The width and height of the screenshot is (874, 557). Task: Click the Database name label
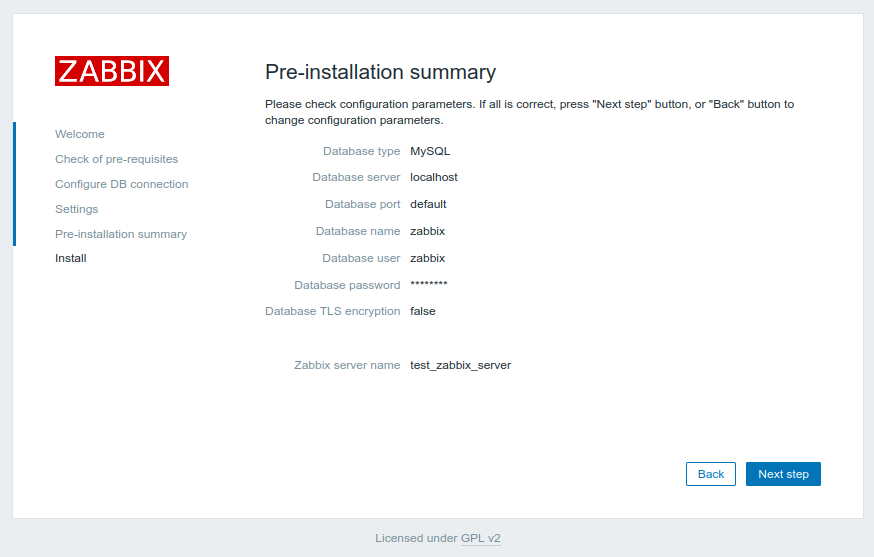[x=358, y=231]
